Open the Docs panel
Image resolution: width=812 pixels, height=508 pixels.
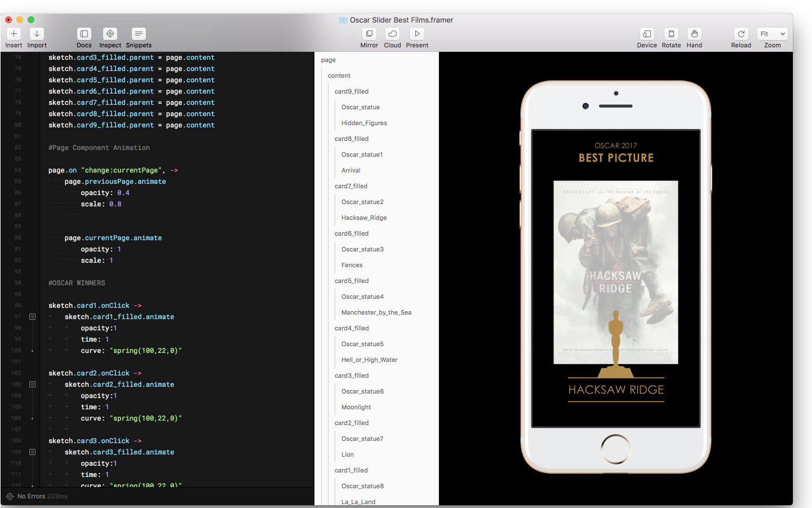coord(84,34)
